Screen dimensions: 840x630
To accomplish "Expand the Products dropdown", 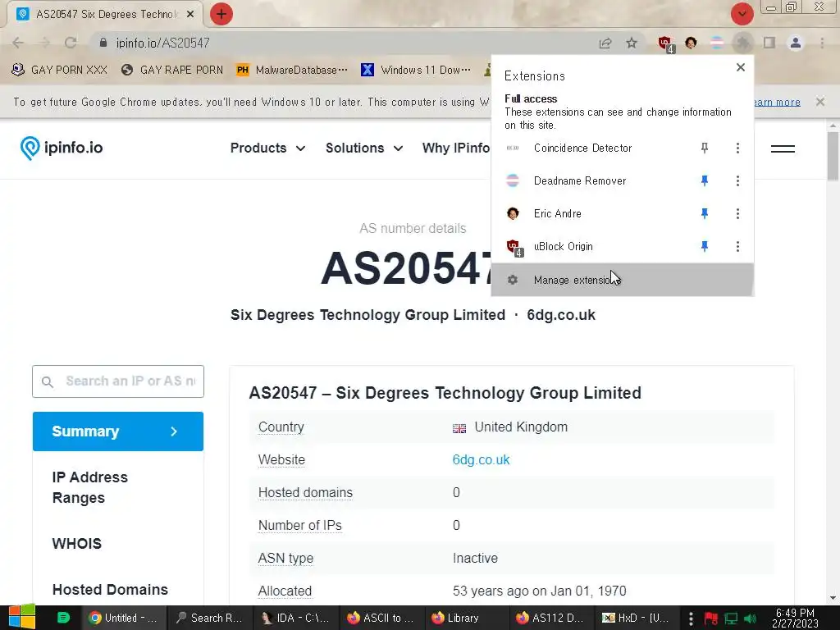I will tap(268, 148).
